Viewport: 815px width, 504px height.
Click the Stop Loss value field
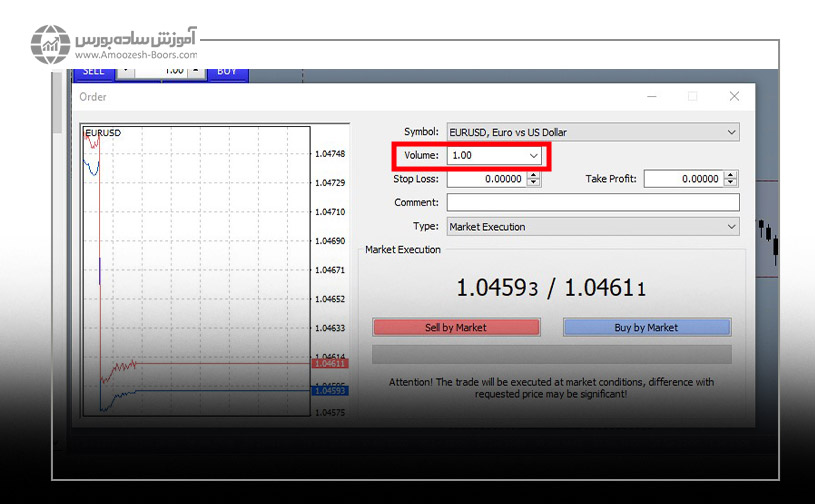486,179
